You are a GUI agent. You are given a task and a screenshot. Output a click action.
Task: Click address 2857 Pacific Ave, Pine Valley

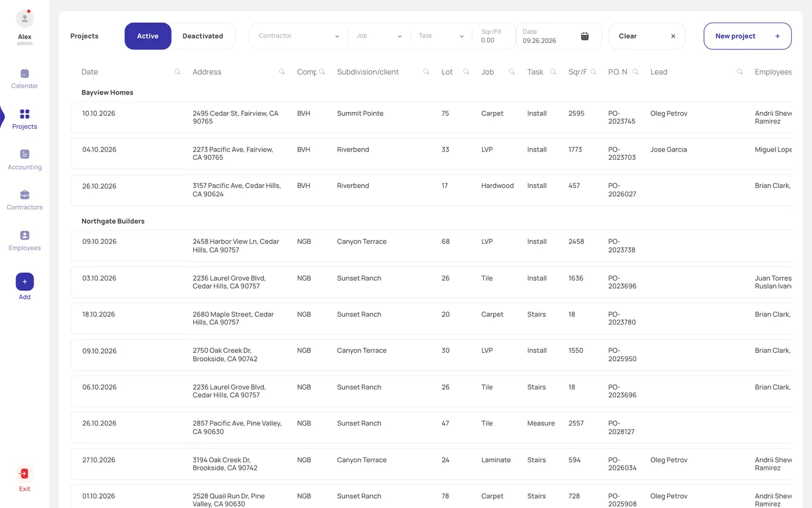click(237, 427)
